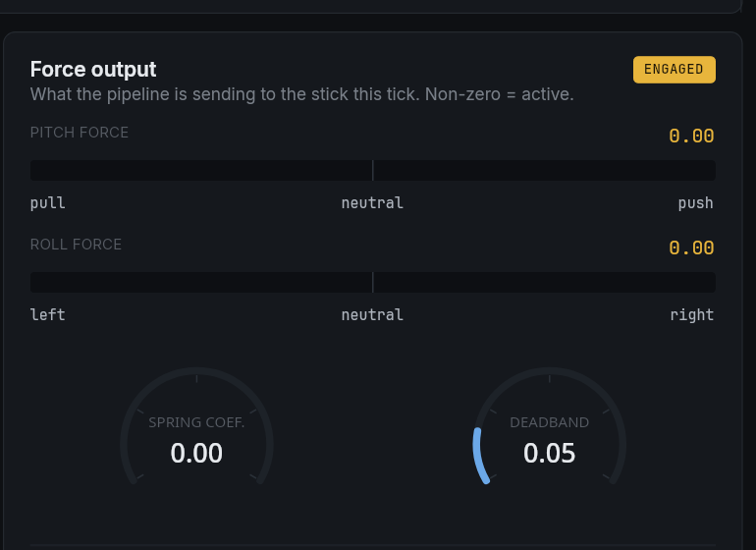The height and width of the screenshot is (550, 756).
Task: Click the roll force bar
Action: click(372, 283)
